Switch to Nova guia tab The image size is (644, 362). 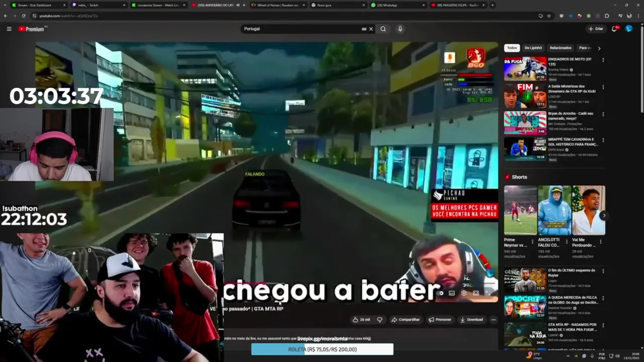click(337, 5)
